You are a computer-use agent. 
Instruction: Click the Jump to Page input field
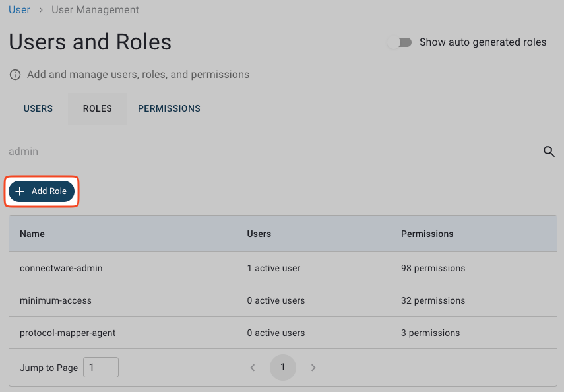[x=100, y=367]
